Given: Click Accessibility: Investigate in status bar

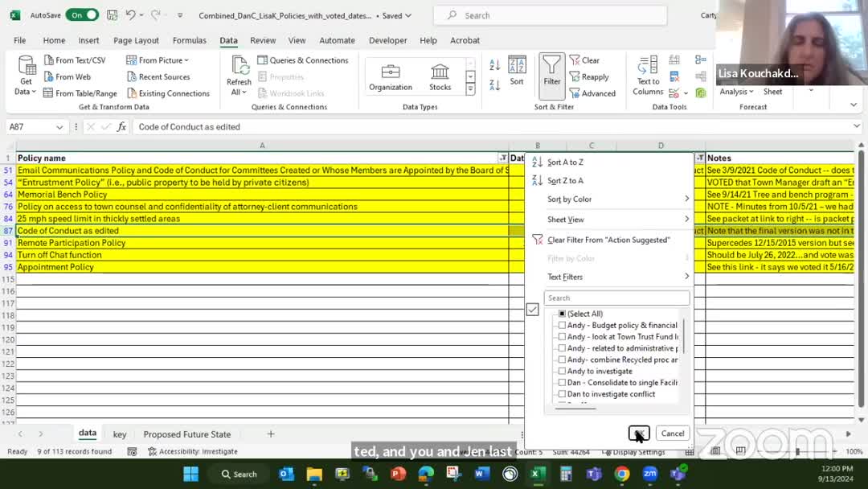Looking at the screenshot, I should click(x=193, y=451).
